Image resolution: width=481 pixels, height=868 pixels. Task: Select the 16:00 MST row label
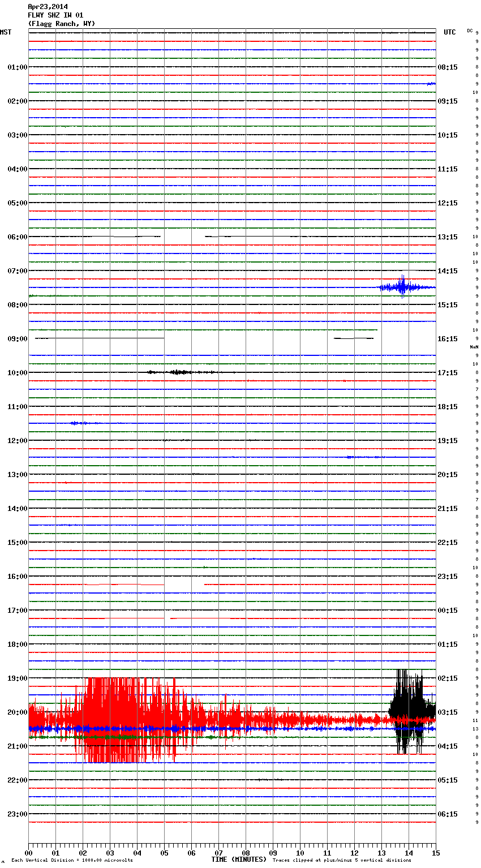17,577
